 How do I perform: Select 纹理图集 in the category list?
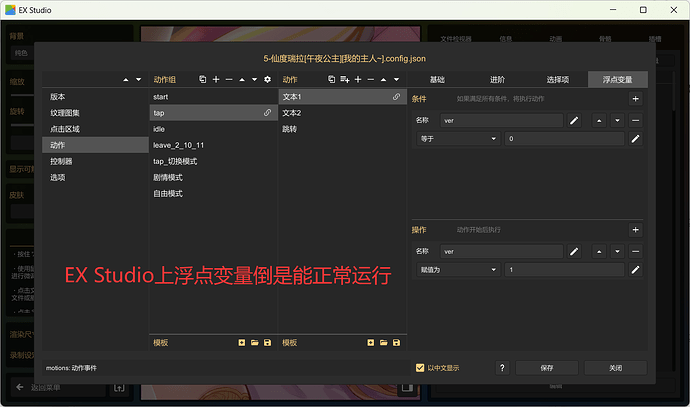pos(95,113)
